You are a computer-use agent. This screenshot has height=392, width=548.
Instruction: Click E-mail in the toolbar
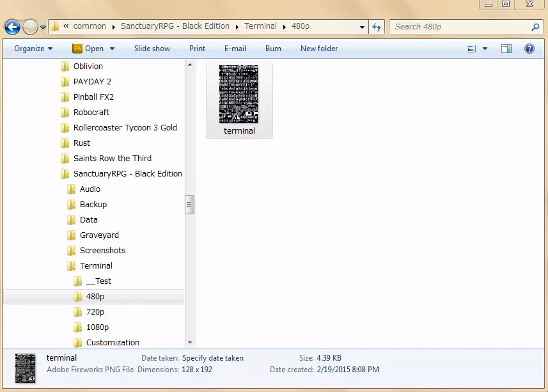tap(235, 49)
